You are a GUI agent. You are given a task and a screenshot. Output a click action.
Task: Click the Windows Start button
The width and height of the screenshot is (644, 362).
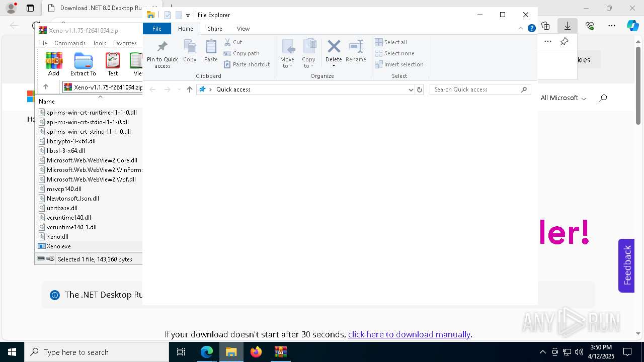[12, 352]
